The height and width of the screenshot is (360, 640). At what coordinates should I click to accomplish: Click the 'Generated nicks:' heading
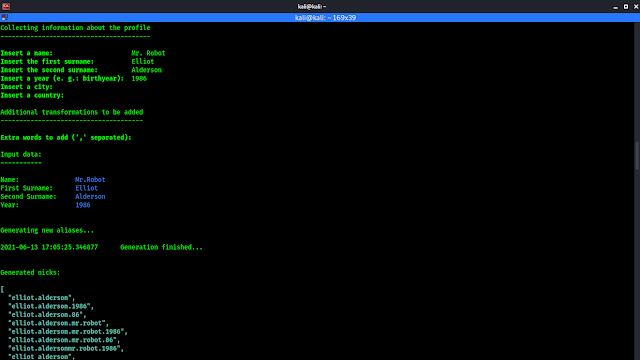[30, 273]
